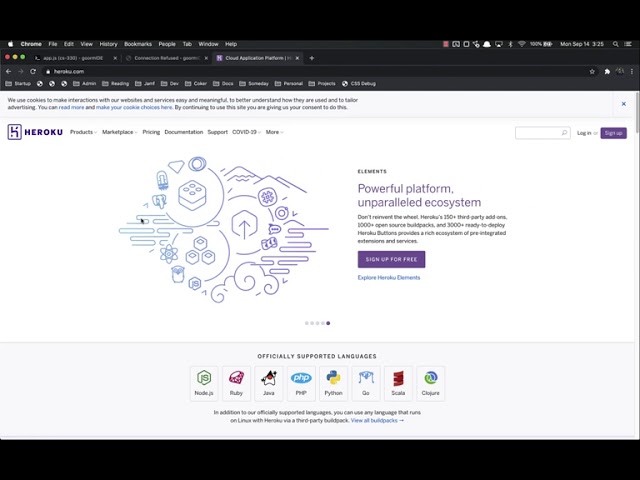This screenshot has height=480, width=640.
Task: Open View all buildpacks link
Action: click(x=377, y=420)
